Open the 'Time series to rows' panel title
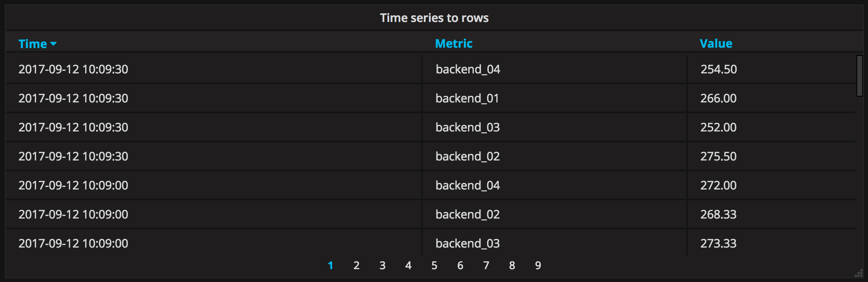This screenshot has height=282, width=868. point(434,18)
